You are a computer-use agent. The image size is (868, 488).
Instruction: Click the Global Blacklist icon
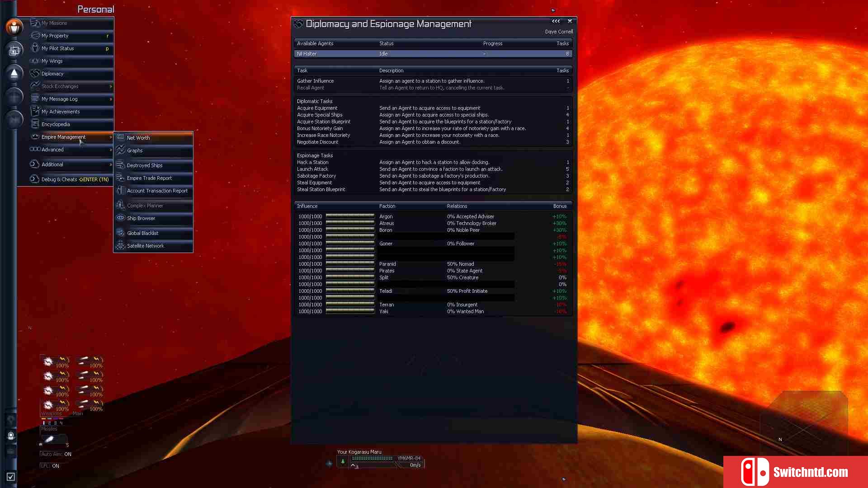[121, 233]
